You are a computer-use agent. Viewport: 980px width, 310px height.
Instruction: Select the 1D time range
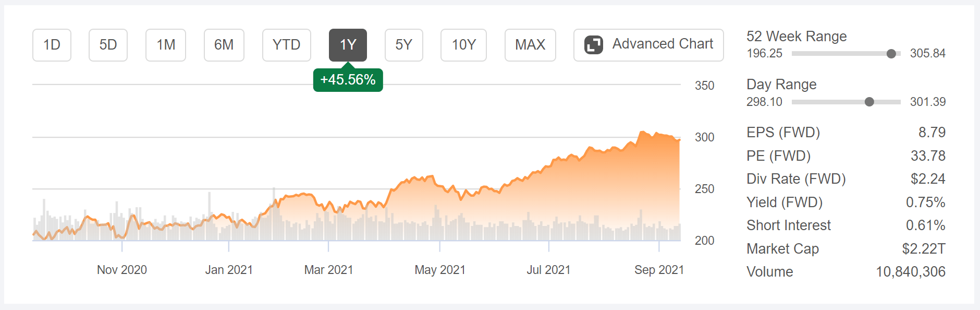click(52, 45)
